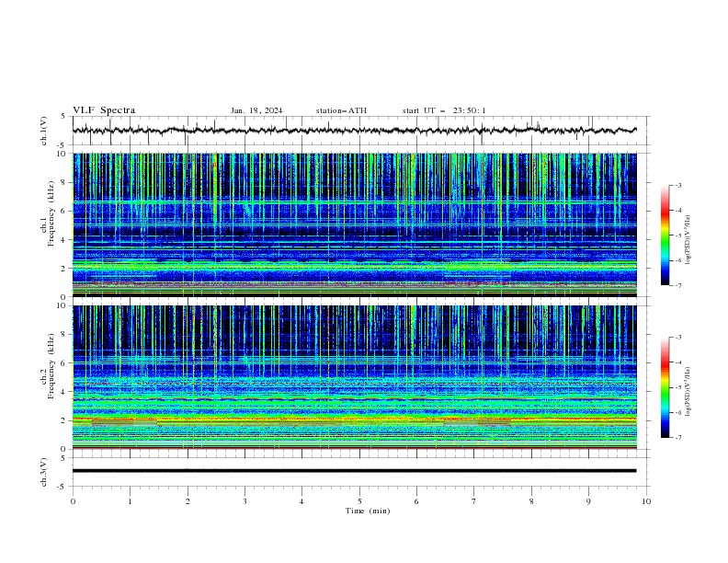Click the time axis tick label '3'
The image size is (728, 563).
[x=245, y=501]
